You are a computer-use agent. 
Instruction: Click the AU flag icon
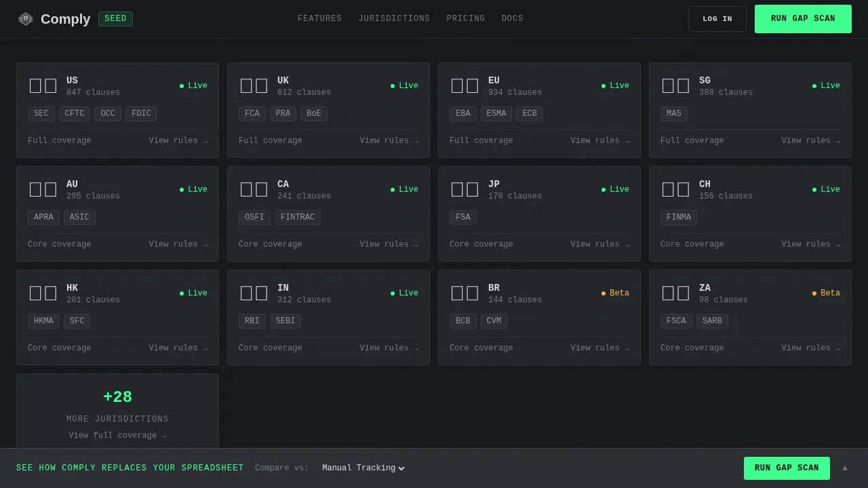[43, 189]
